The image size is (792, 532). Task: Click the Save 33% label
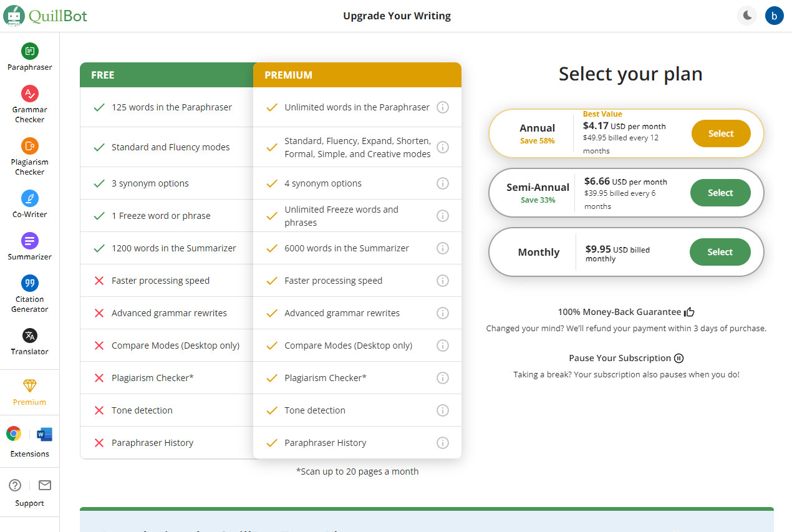pos(538,200)
